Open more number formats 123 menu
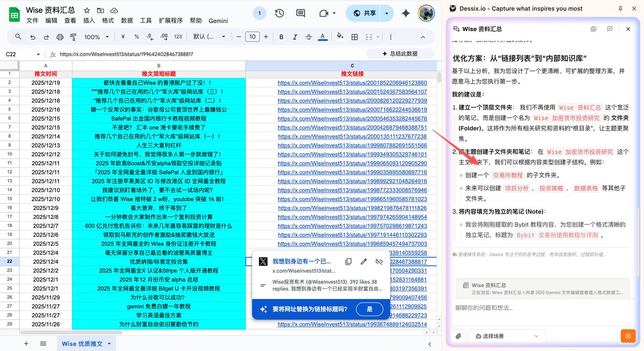644x351 pixels. (178, 36)
